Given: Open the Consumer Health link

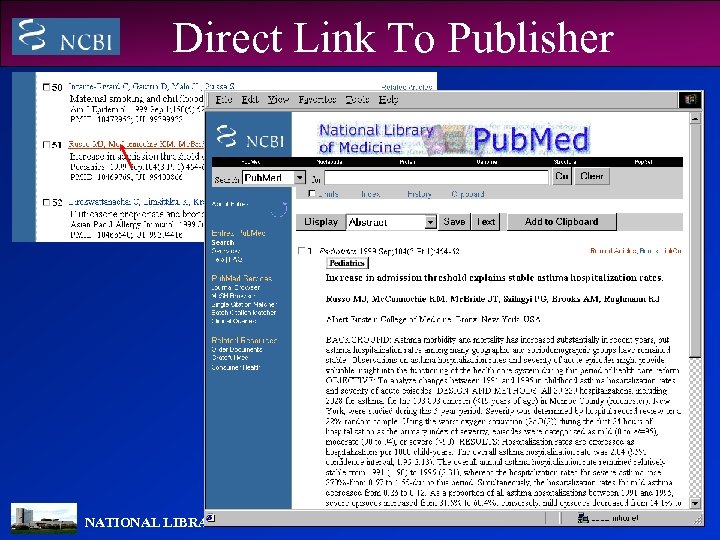Looking at the screenshot, I should pos(236,367).
